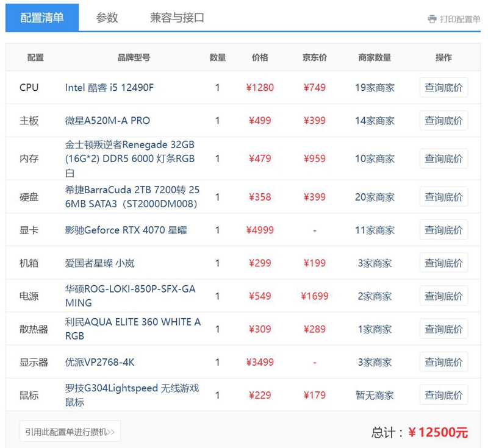Click the ¥959 京东价 for 内存
Screen dimensions: 488x448
(315, 158)
